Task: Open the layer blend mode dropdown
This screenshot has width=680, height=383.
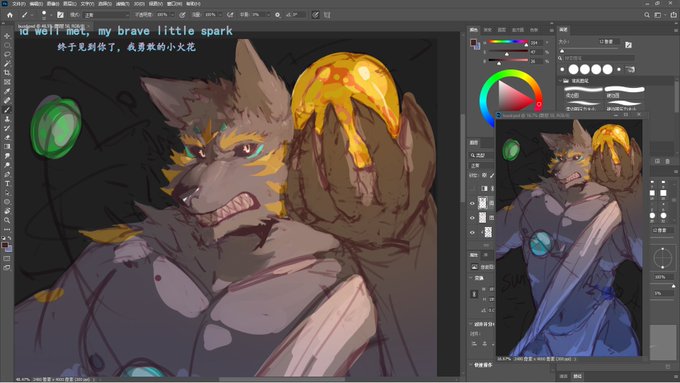Action: (481, 166)
